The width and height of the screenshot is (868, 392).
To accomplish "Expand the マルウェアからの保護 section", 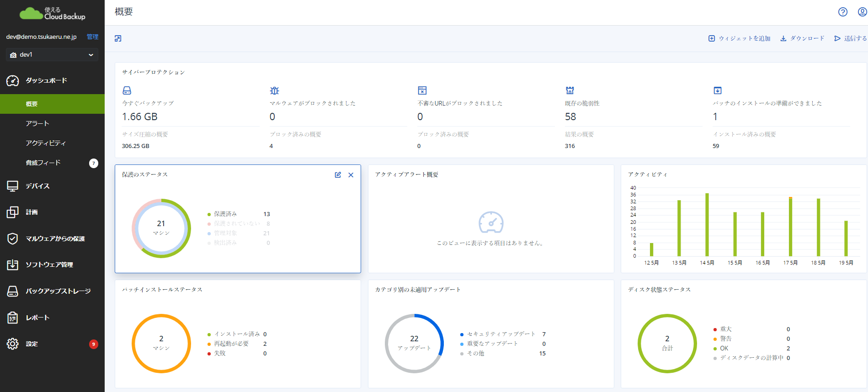I will pos(55,238).
